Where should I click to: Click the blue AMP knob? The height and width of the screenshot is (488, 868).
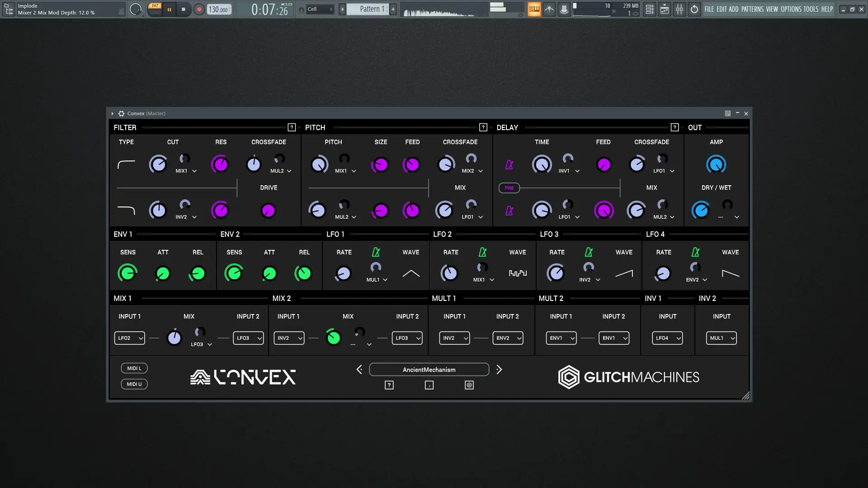point(716,164)
